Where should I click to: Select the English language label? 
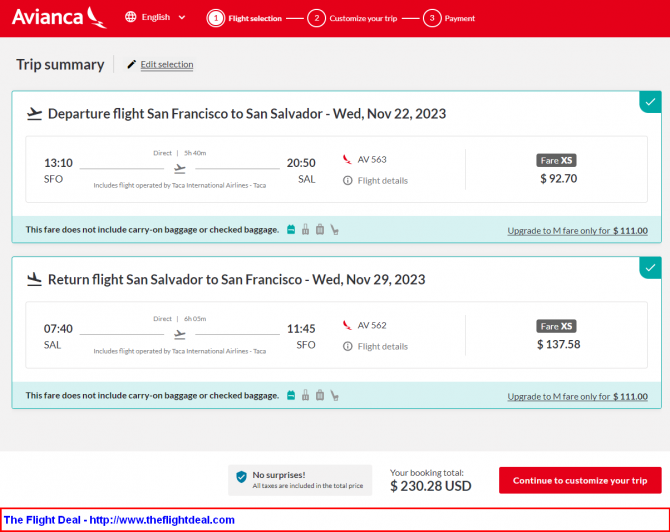(156, 17)
